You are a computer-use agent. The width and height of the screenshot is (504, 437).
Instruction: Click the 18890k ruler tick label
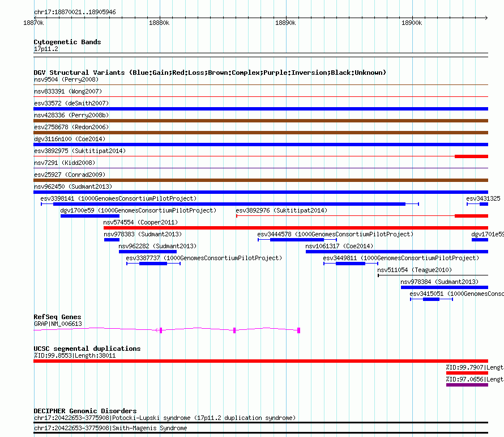coord(285,23)
